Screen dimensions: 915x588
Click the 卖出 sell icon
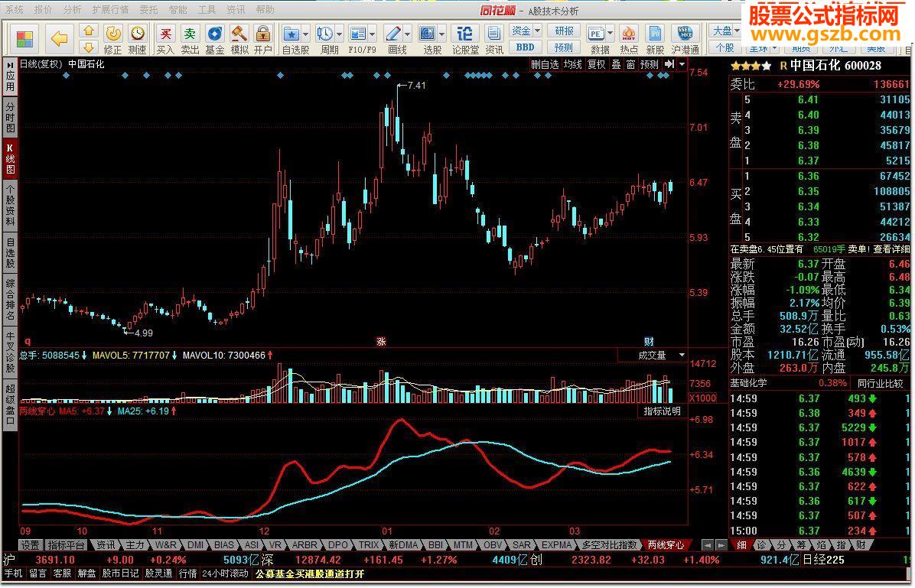click(x=190, y=34)
